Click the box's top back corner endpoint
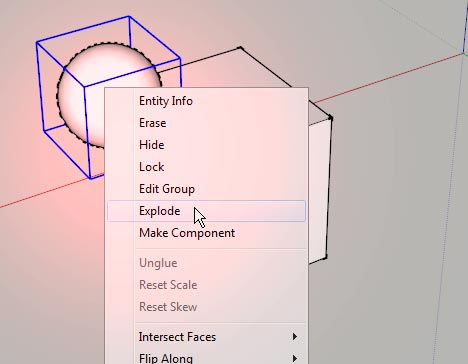The width and height of the screenshot is (468, 364). coord(241,49)
